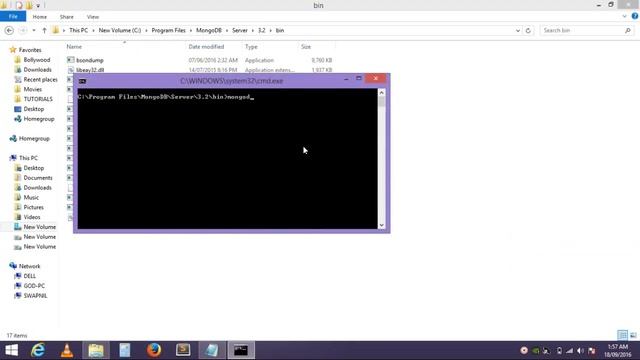640x360 pixels.
Task: Open volume control in system tray
Action: (x=580, y=351)
